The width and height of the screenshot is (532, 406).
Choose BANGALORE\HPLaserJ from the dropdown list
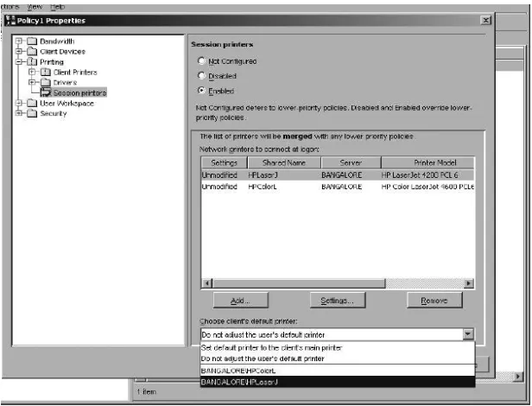338,382
